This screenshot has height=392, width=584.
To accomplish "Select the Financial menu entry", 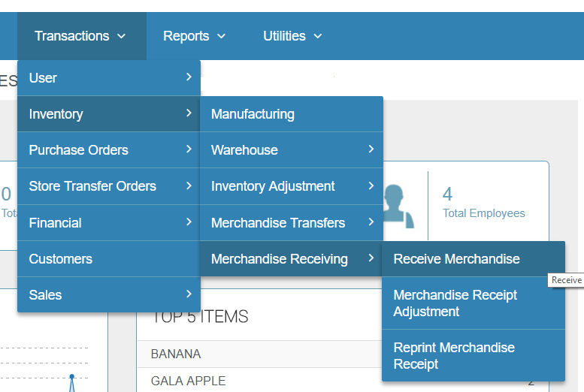I will click(109, 222).
